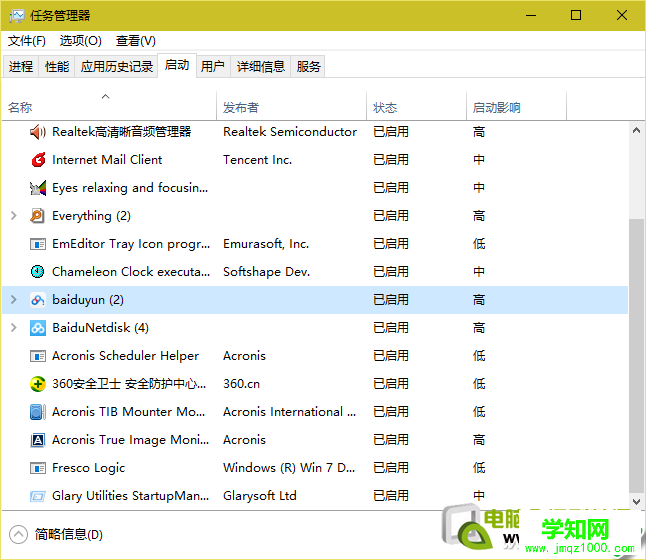Expand the BaiduNetdisk (4) group
This screenshot has height=560, width=646.
pos(13,328)
